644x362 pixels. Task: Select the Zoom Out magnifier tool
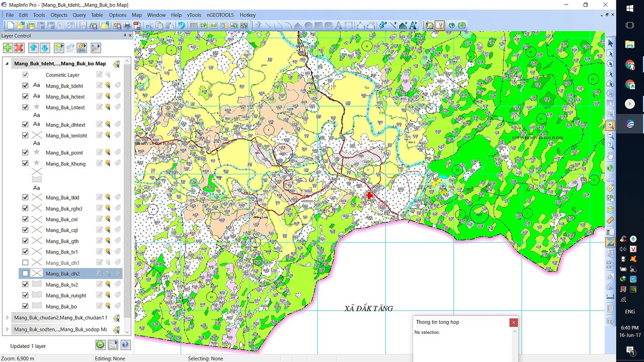point(610,135)
